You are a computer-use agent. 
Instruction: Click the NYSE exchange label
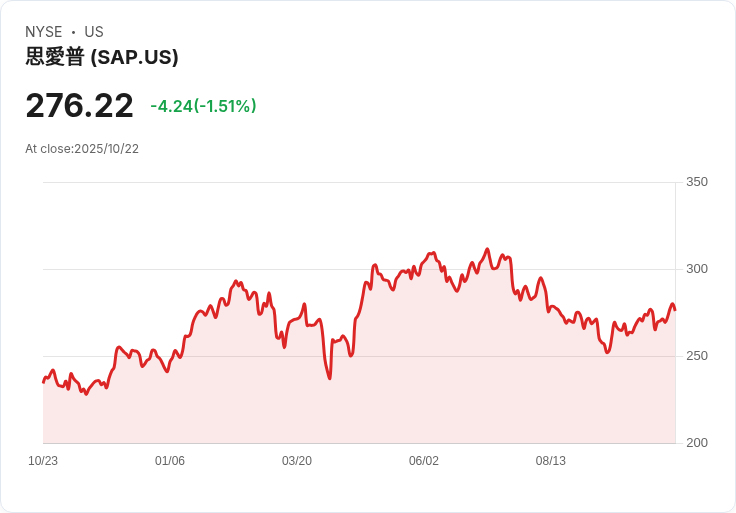(44, 32)
